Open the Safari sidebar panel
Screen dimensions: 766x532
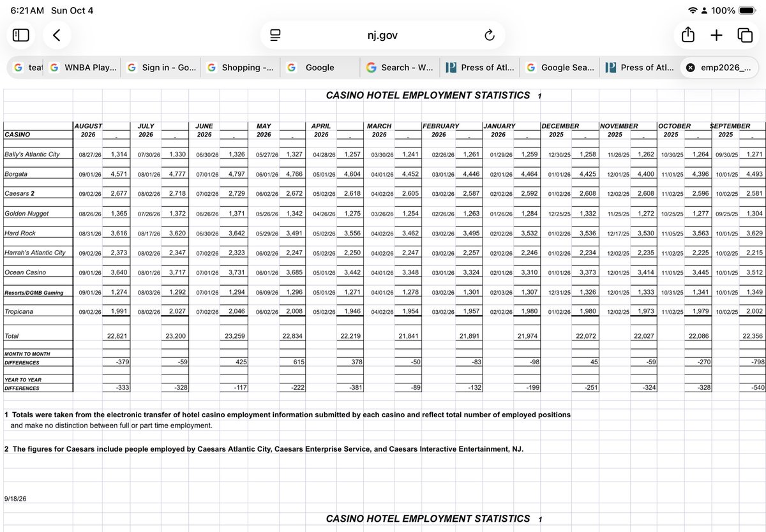click(x=21, y=35)
